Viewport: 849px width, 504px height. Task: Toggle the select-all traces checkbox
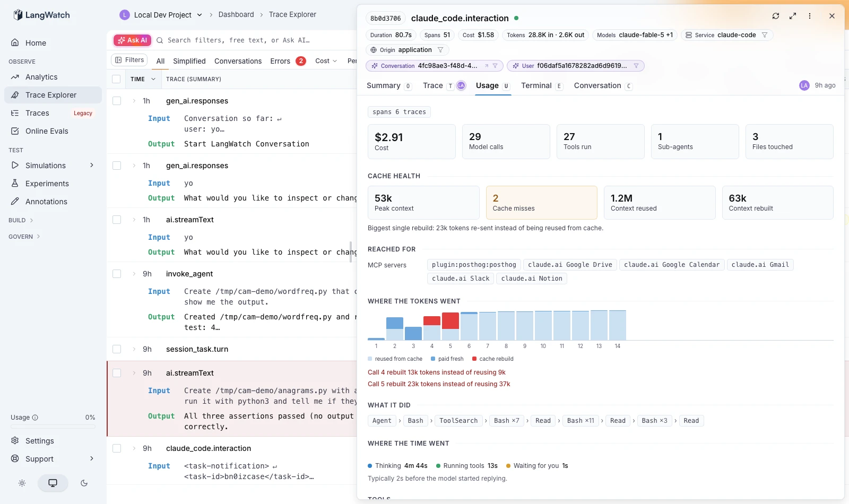(x=116, y=79)
